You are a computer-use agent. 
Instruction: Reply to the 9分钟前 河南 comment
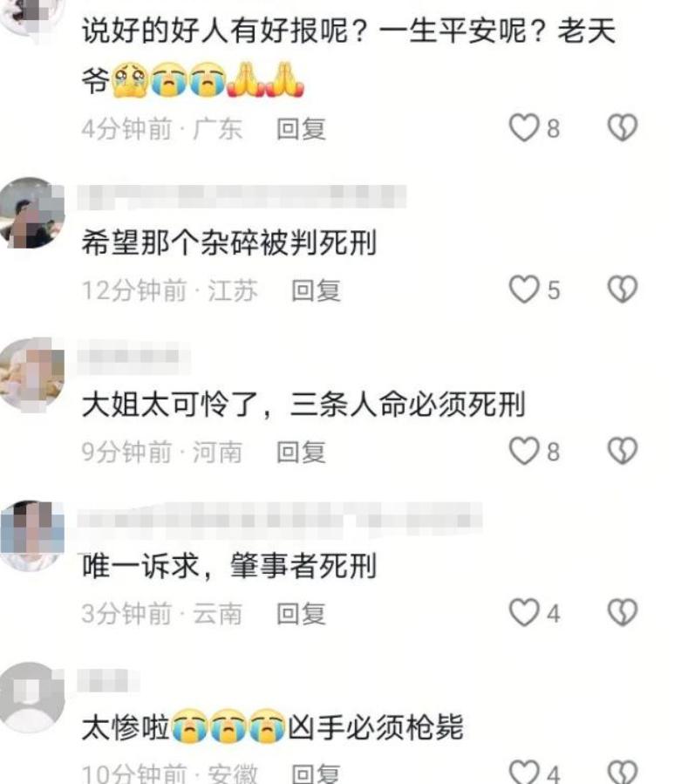coord(302,452)
